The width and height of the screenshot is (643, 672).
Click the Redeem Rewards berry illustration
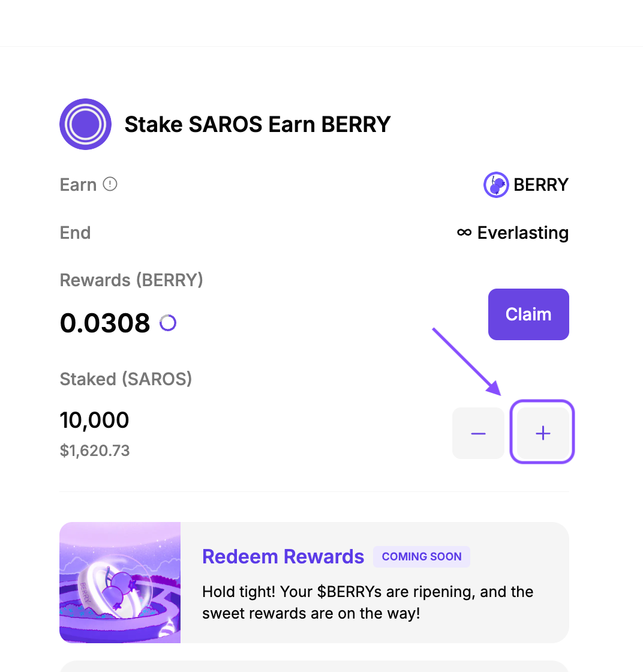click(120, 583)
